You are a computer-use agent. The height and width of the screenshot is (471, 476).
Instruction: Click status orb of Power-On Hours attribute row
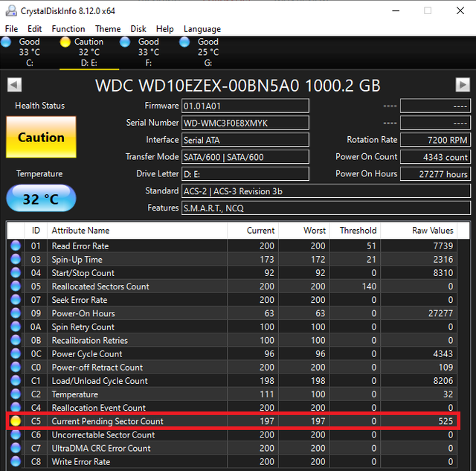(x=16, y=313)
